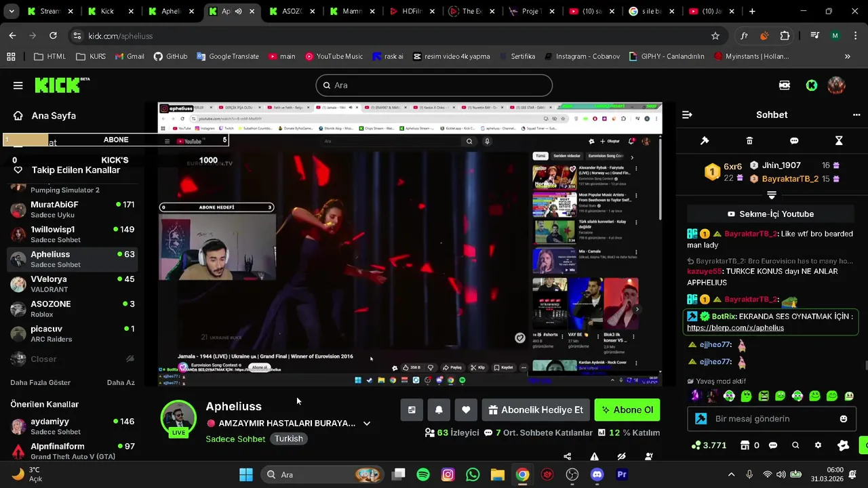Image resolution: width=868 pixels, height=488 pixels.
Task: Bookmark this page with the star icon
Action: (x=715, y=36)
